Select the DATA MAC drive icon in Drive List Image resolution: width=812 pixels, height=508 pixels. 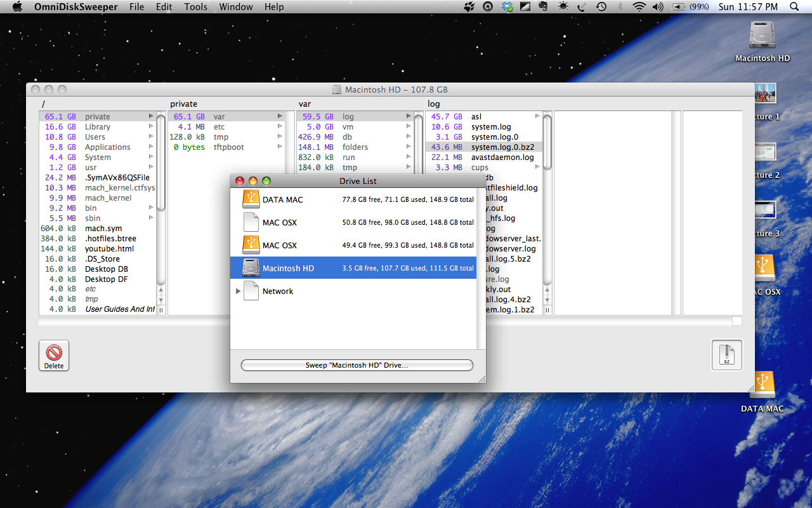[x=251, y=199]
